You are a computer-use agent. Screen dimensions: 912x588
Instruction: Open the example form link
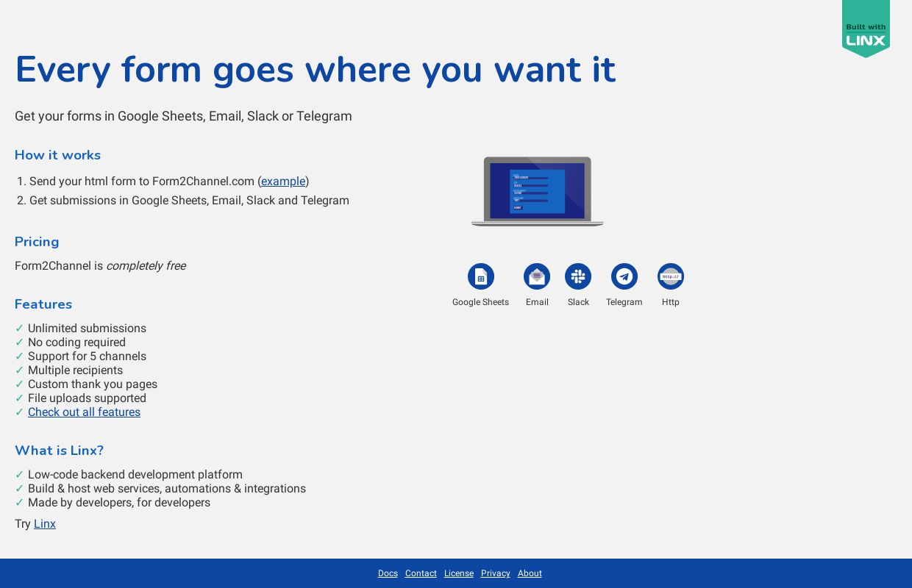tap(283, 181)
